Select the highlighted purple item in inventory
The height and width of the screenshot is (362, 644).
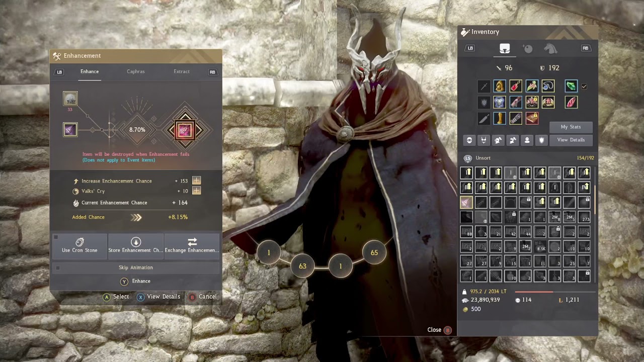[466, 203]
